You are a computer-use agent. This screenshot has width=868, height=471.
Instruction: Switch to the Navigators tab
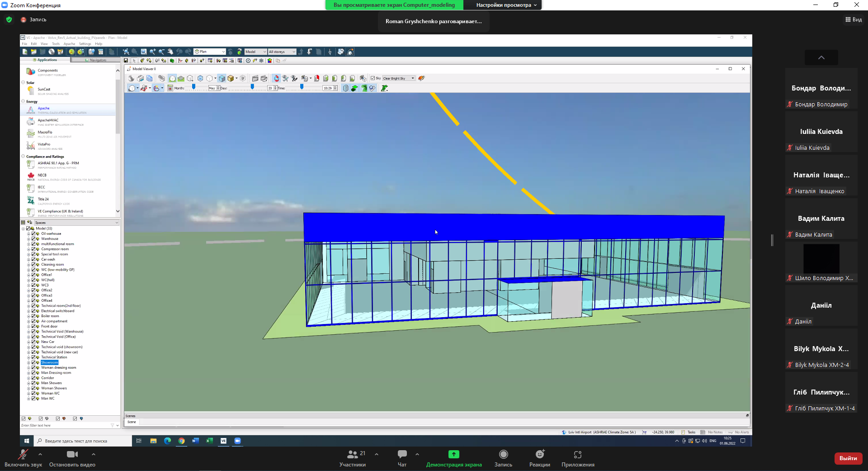click(96, 60)
